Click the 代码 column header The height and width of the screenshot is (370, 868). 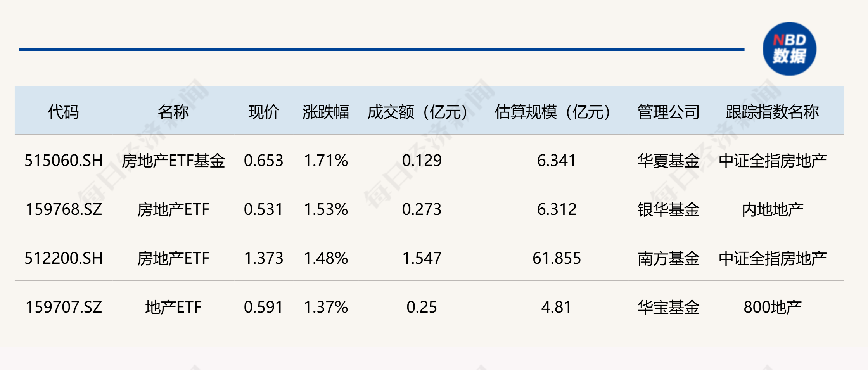(x=63, y=112)
